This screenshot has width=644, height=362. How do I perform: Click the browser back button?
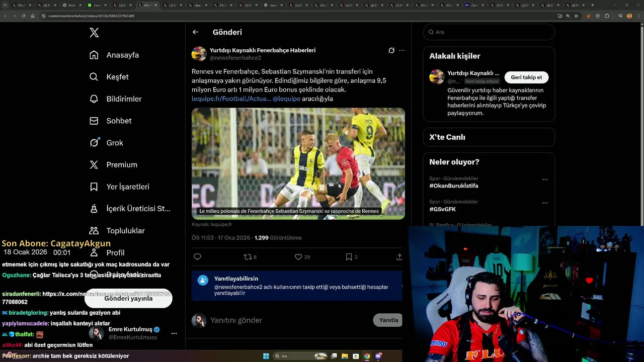6,16
